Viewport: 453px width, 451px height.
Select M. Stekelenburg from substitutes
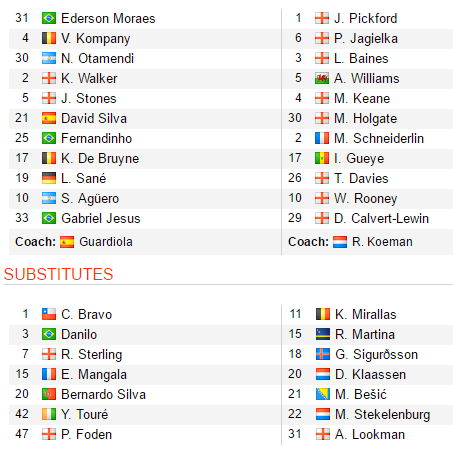tap(383, 414)
